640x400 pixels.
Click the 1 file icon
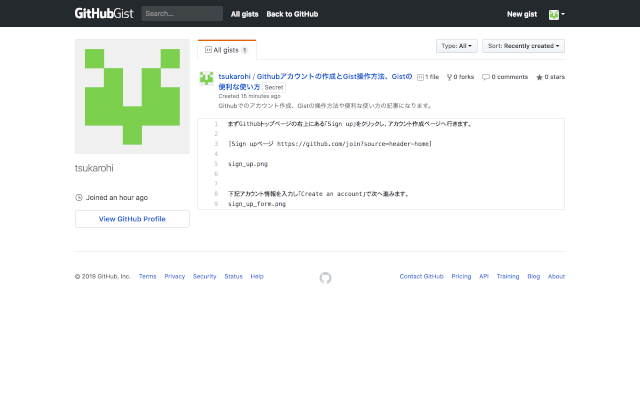pos(420,77)
